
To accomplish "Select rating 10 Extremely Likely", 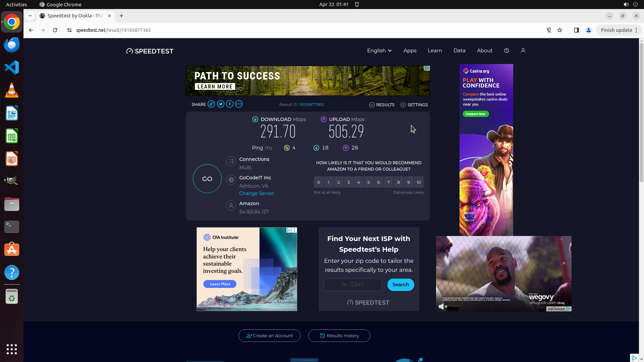I will 419,182.
